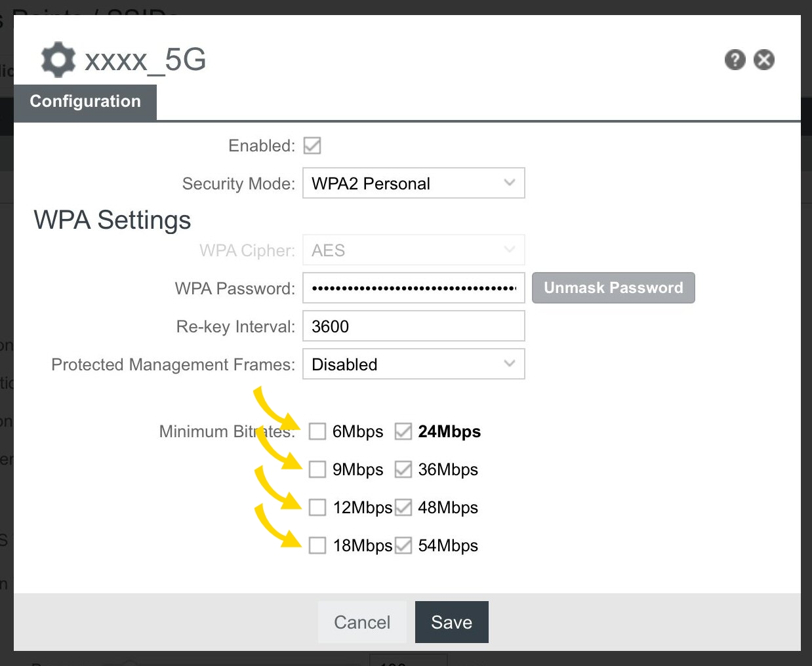The image size is (812, 666).
Task: Enable the 6Mbps minimum bitrate checkbox
Action: point(317,431)
